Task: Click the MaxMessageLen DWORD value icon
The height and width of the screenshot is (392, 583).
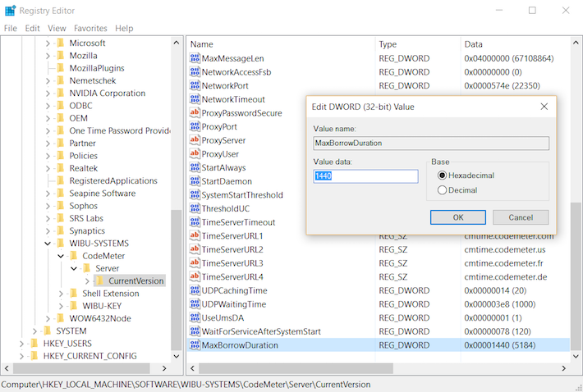Action: [195, 58]
